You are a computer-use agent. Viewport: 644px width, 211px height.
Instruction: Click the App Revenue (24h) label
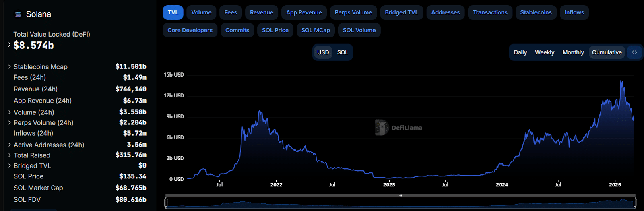click(x=43, y=101)
